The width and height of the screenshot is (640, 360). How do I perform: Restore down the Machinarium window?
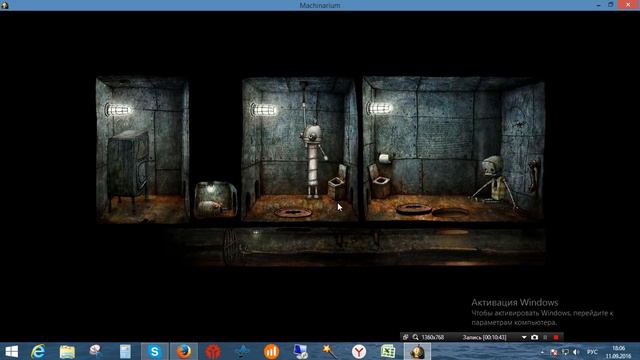pyautogui.click(x=611, y=5)
